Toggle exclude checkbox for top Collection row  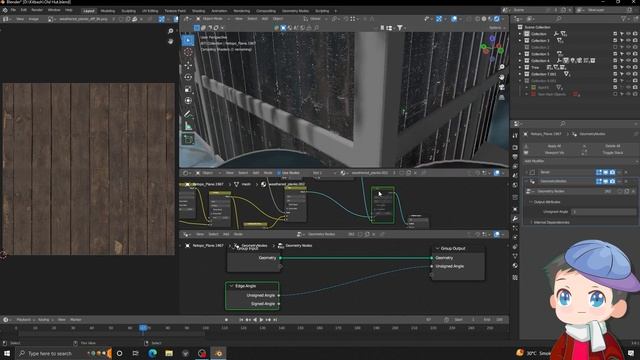click(615, 34)
